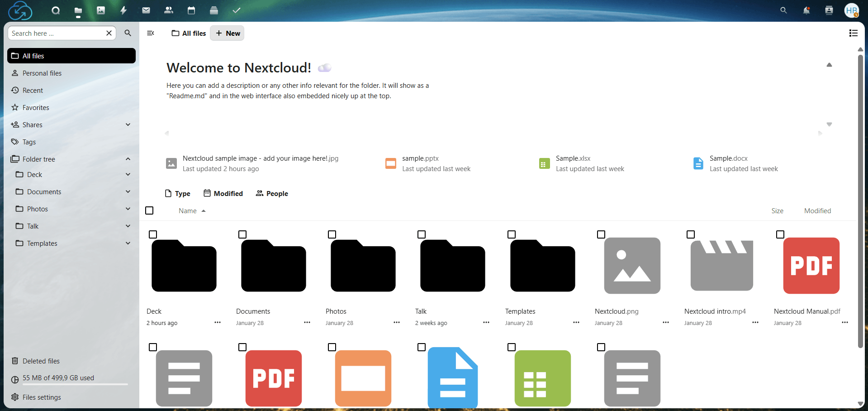Collapse the Folder tree section
Image resolution: width=868 pixels, height=411 pixels.
click(128, 159)
